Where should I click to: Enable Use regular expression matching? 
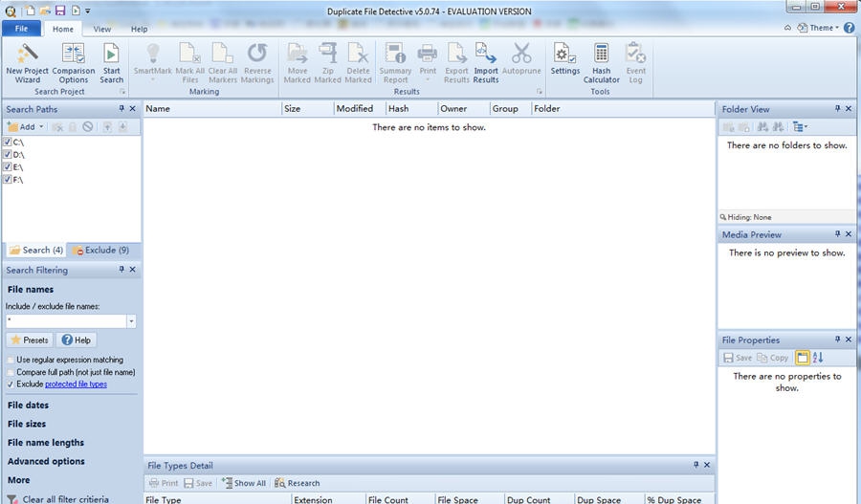(11, 360)
